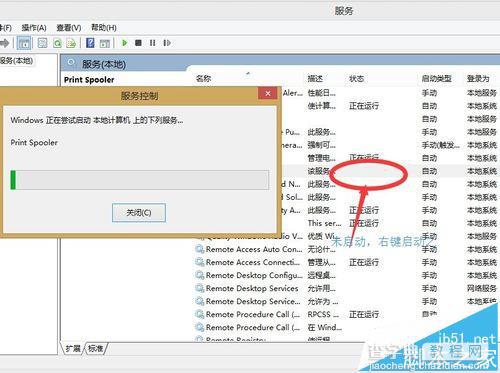Image resolution: width=500 pixels, height=373 pixels.
Task: Sort by the 登录为 column header
Action: pos(478,79)
